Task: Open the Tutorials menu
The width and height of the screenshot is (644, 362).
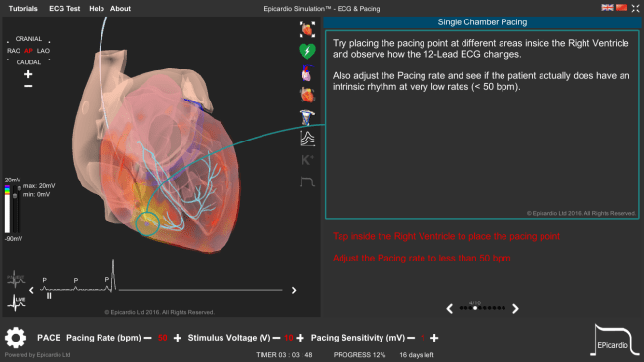Action: click(x=23, y=8)
